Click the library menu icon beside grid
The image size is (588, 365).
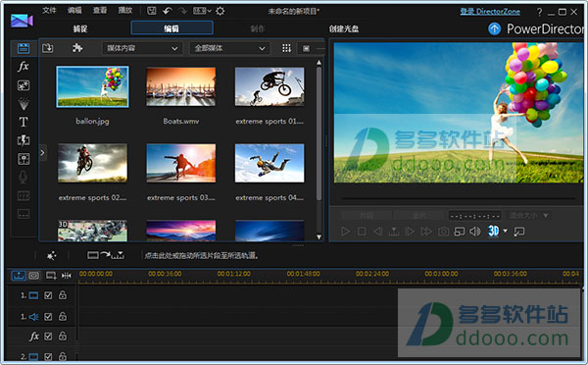point(307,48)
